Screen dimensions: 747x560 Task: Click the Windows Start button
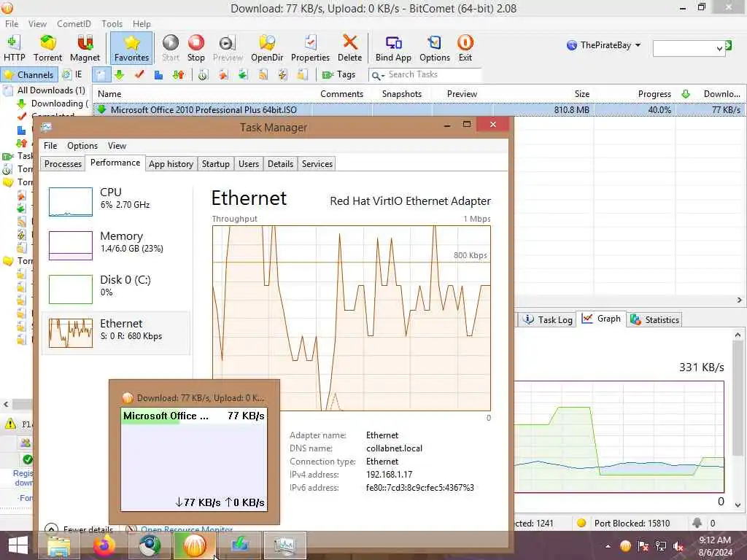[18, 545]
